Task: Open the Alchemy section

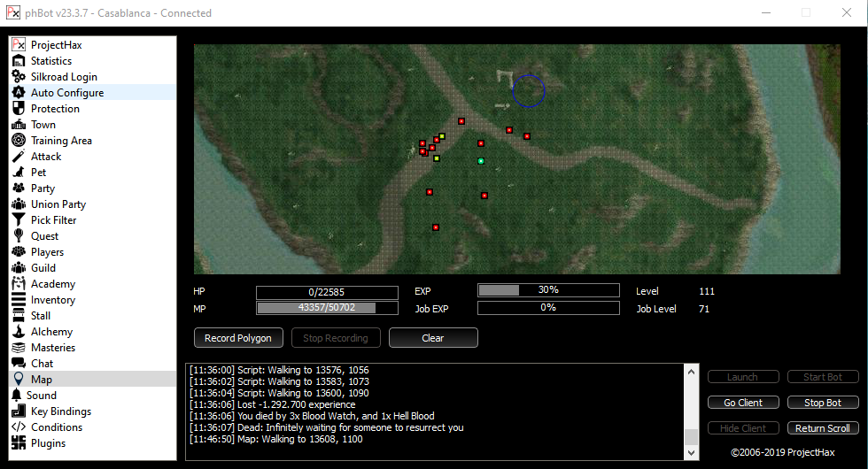Action: [51, 332]
